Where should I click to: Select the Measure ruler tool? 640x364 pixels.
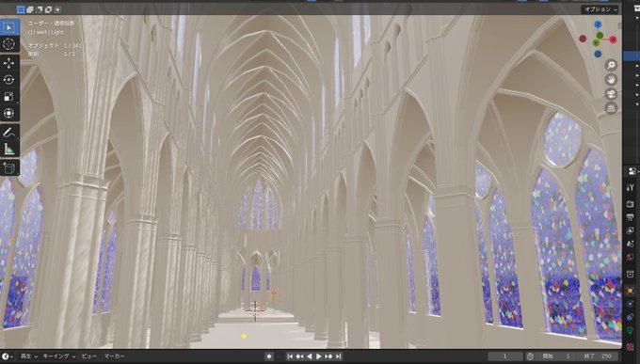[9, 149]
